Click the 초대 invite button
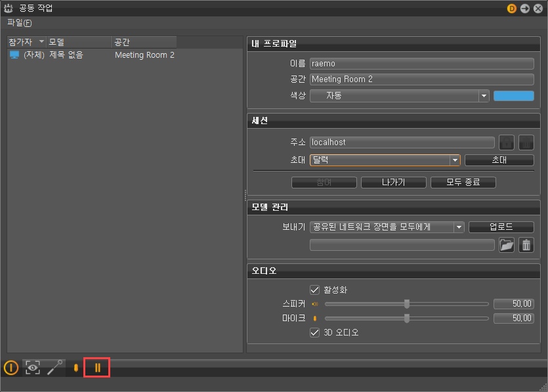 point(499,160)
